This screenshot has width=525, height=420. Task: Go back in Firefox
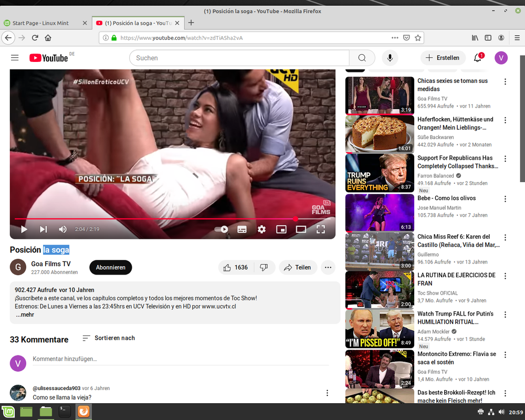[8, 37]
